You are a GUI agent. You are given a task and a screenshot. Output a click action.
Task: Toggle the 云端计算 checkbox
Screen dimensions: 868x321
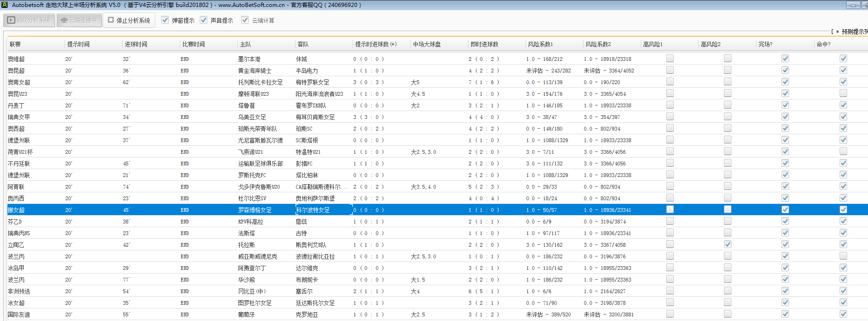(245, 20)
